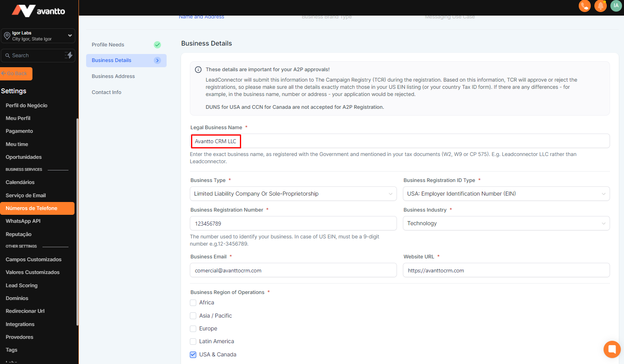Screen dimensions: 624x364
Task: Open the notifications bell icon
Action: tap(600, 6)
